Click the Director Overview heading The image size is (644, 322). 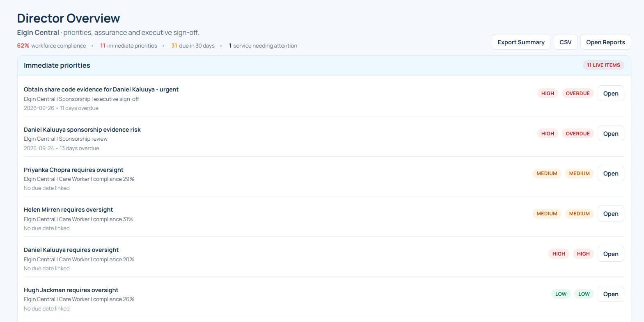(x=69, y=18)
